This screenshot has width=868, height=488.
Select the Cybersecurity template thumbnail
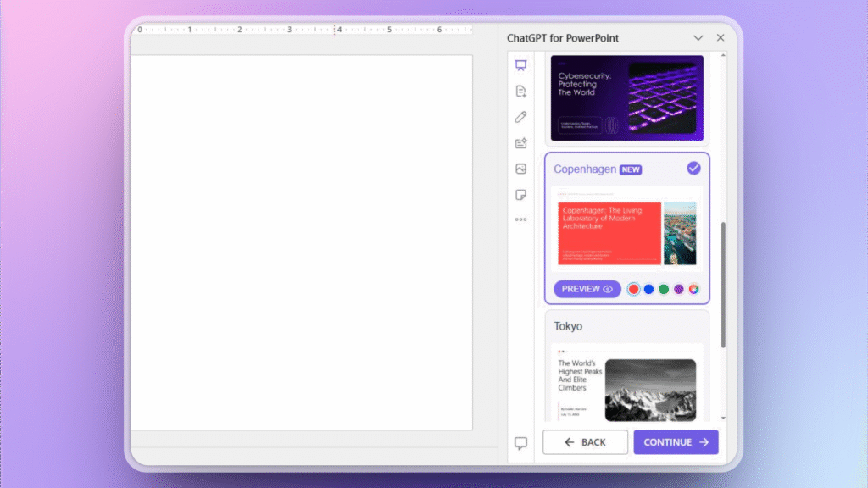pos(626,97)
